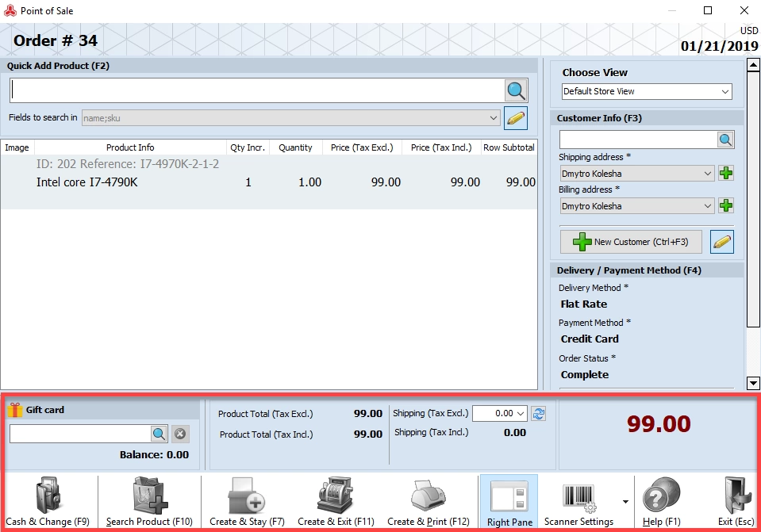Screen dimensions: 761x532
Task: Open the Shipping (Tax Excl.) amount dropdown
Action: click(499, 413)
